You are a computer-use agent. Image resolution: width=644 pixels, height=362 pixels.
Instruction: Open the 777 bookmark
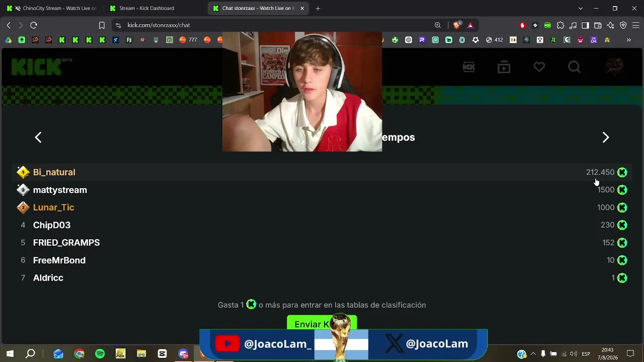pos(188,40)
